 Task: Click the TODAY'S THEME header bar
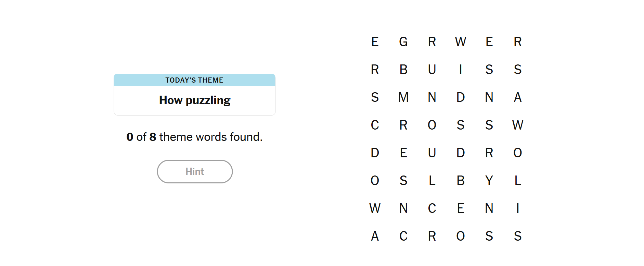195,80
